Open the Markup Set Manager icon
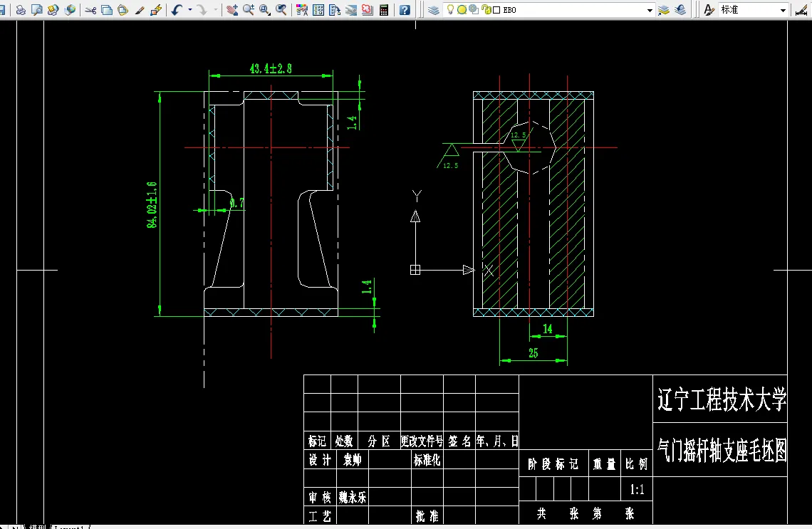This screenshot has width=812, height=529. pos(367,10)
